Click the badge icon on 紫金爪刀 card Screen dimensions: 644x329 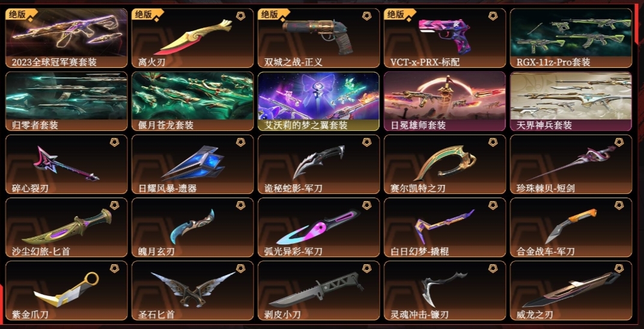115,269
